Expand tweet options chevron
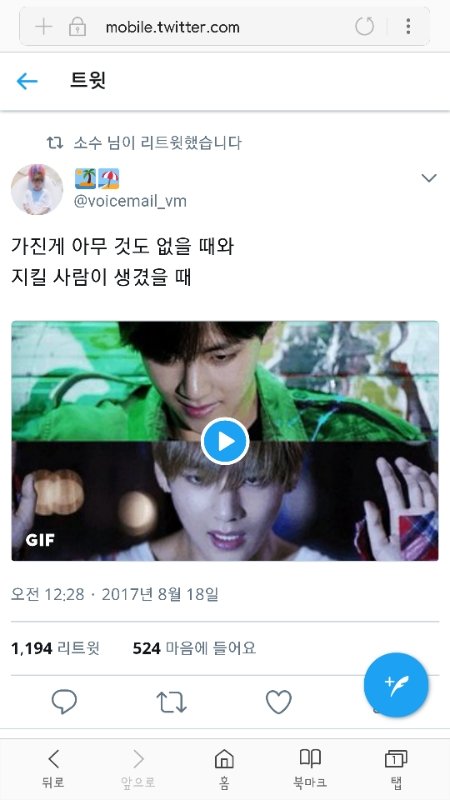Image resolution: width=450 pixels, height=800 pixels. click(x=429, y=178)
